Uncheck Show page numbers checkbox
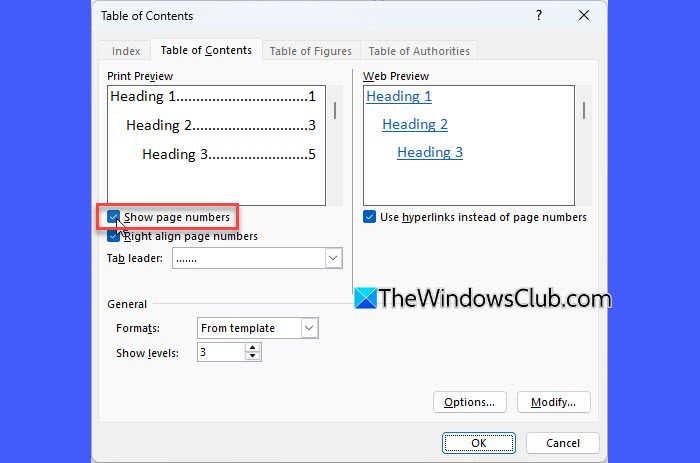The width and height of the screenshot is (700, 463). pos(115,217)
